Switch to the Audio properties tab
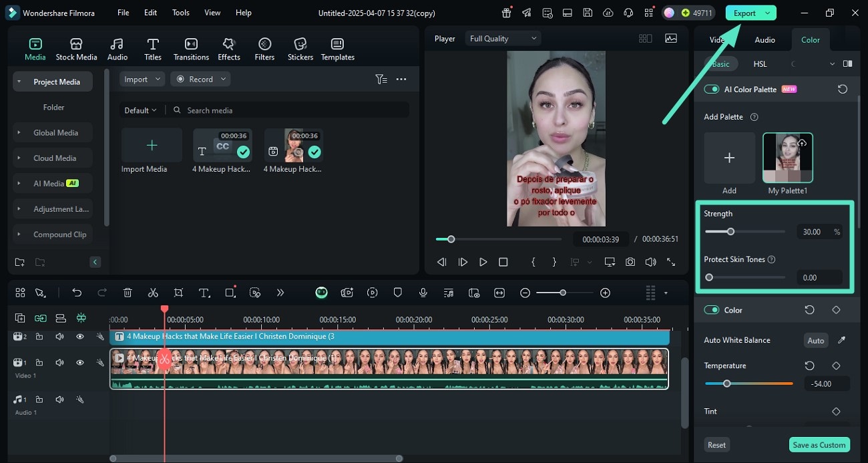Image resolution: width=868 pixels, height=463 pixels. (x=765, y=40)
